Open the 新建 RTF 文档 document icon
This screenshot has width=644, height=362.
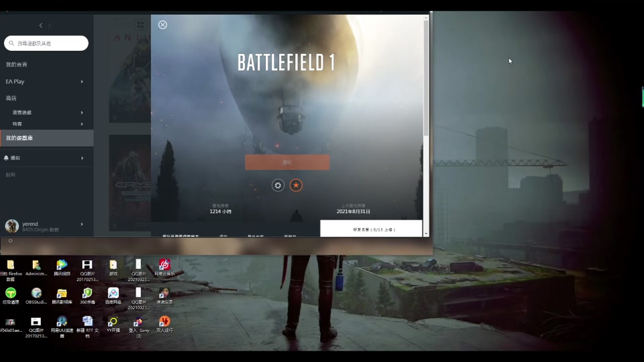point(87,327)
